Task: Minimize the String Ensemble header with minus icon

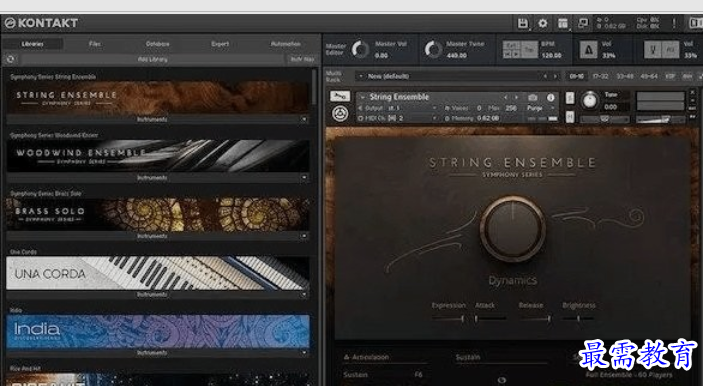Action: click(x=693, y=101)
